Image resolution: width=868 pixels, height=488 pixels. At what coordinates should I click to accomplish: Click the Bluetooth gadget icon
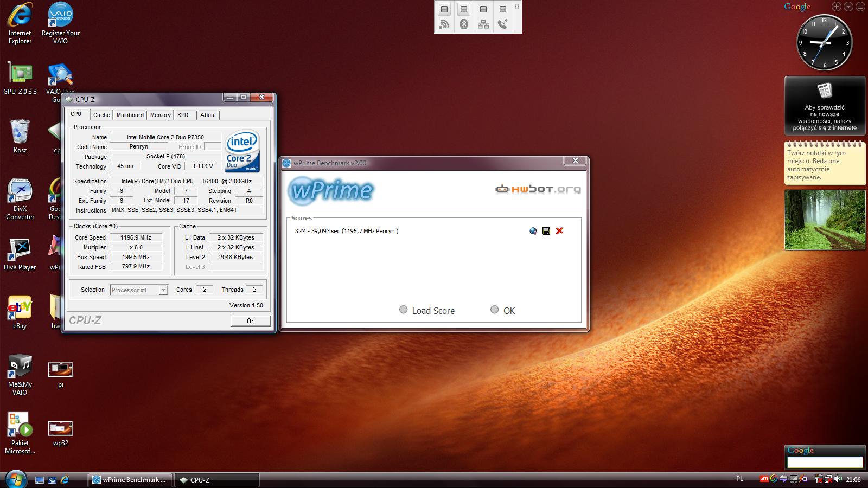coord(464,24)
